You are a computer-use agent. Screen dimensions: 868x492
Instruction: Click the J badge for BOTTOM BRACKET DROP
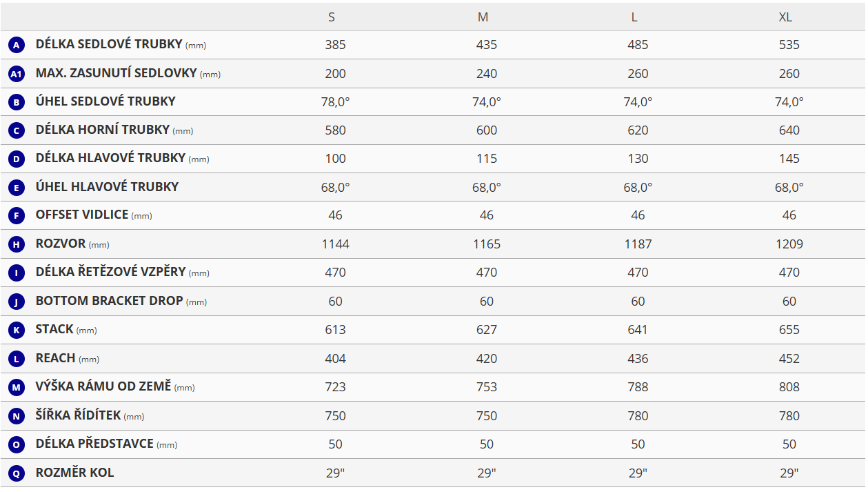(x=17, y=302)
